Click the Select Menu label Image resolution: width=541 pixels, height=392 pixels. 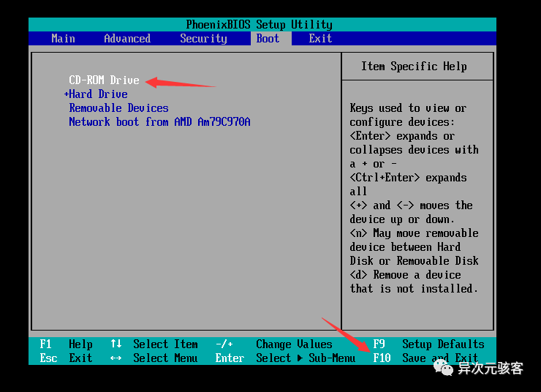coord(166,358)
